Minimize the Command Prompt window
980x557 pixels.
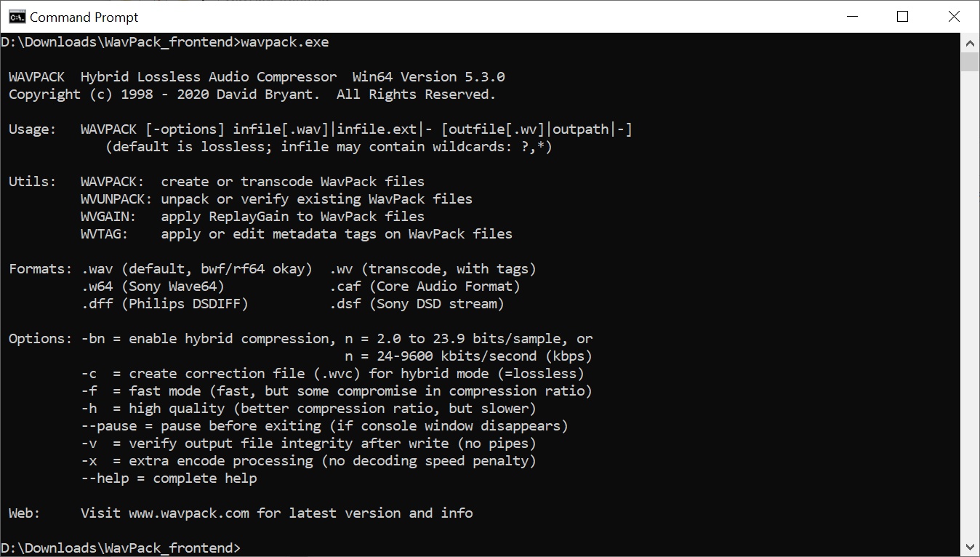point(851,17)
